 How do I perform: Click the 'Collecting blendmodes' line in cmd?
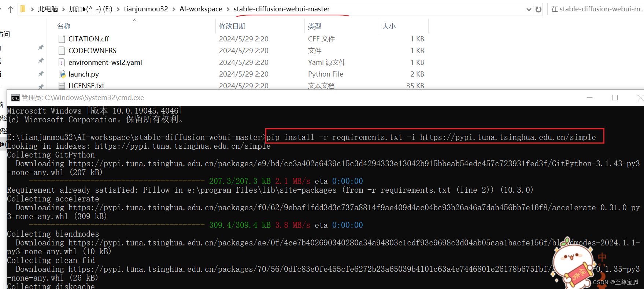click(53, 234)
